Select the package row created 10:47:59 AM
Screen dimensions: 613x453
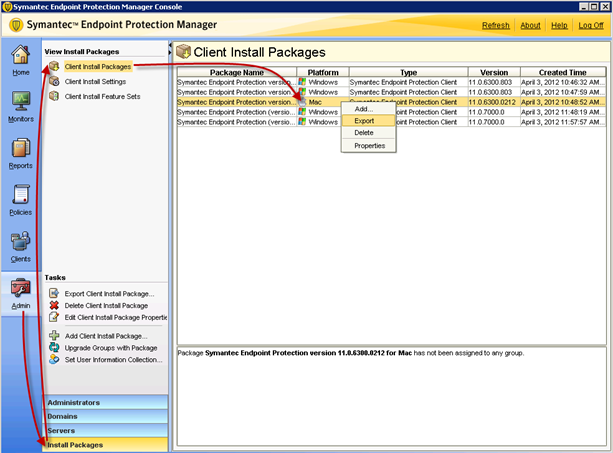coord(391,92)
